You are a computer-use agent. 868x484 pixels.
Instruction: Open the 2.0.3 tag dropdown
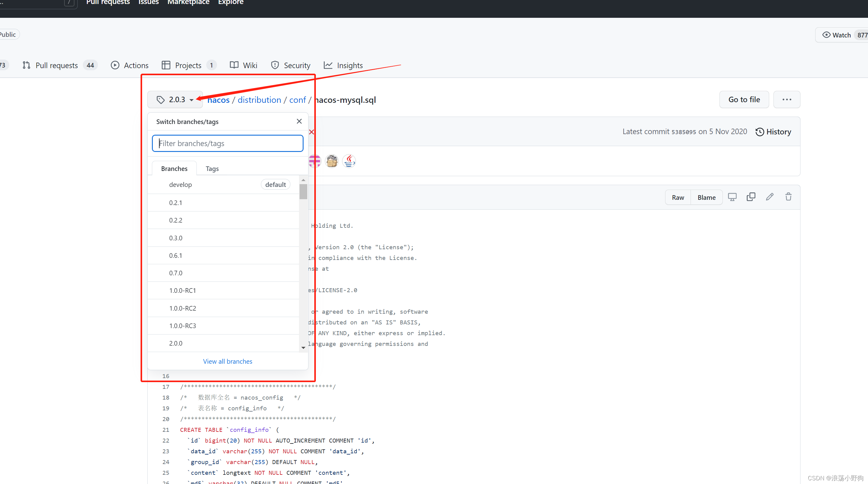[175, 99]
